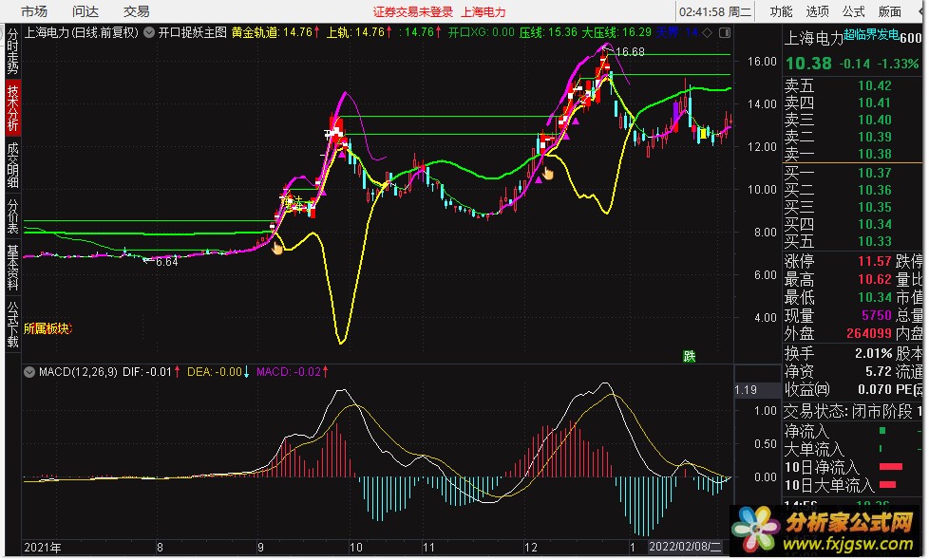This screenshot has width=929, height=560.
Task: Click the 超临界发电 concept tag
Action: click(x=871, y=35)
